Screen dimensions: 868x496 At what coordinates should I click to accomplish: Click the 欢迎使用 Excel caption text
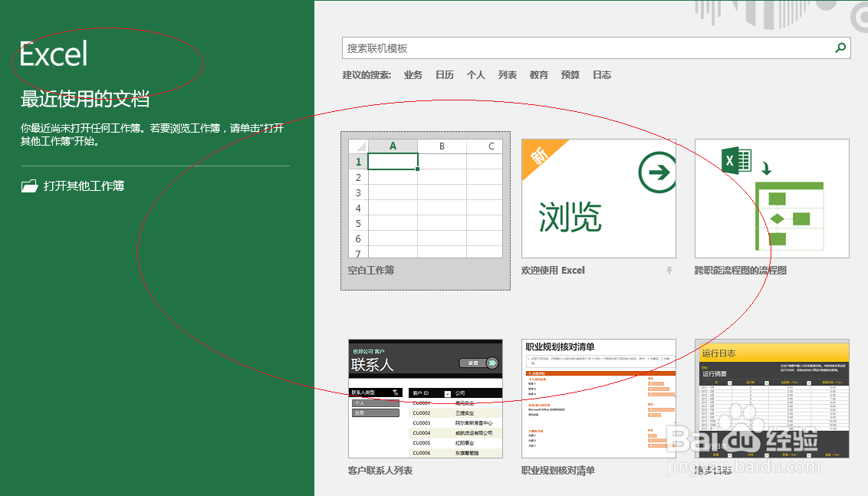tap(552, 270)
